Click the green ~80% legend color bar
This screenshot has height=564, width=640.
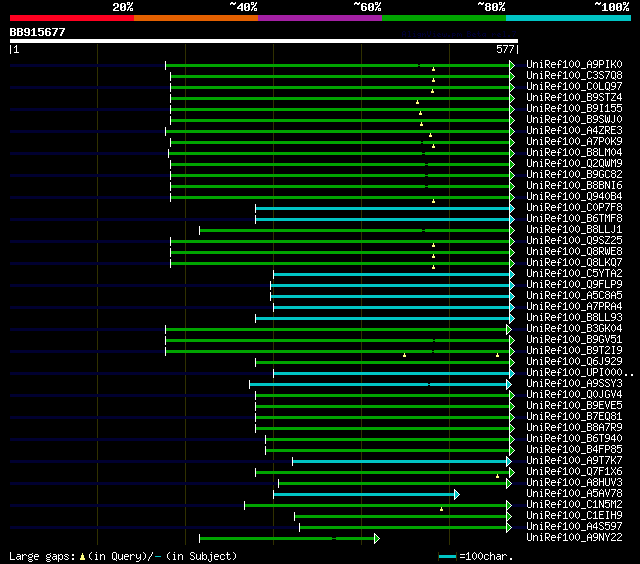[x=444, y=18]
